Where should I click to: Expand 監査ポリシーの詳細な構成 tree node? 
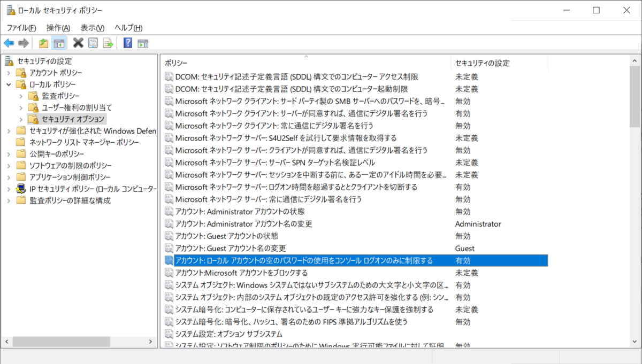tap(9, 200)
